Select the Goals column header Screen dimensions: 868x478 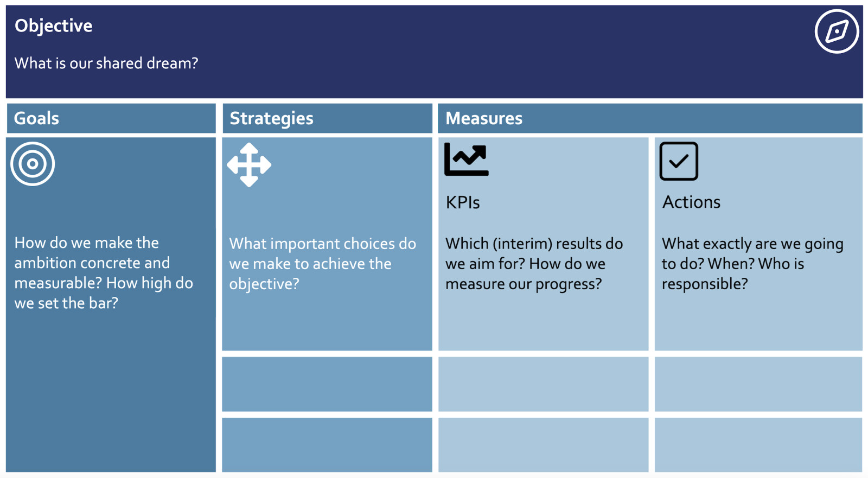[x=111, y=118]
